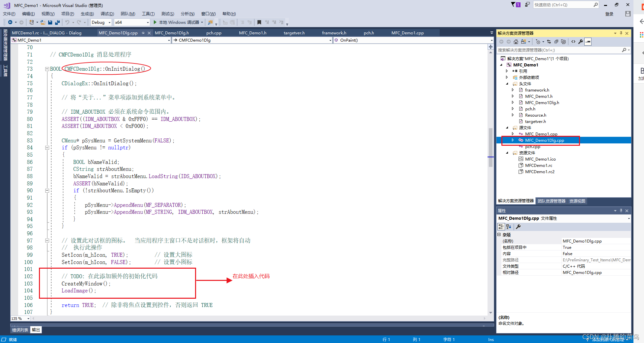Click the feedback icon beside quick launch
This screenshot has height=343, width=644.
(527, 5)
